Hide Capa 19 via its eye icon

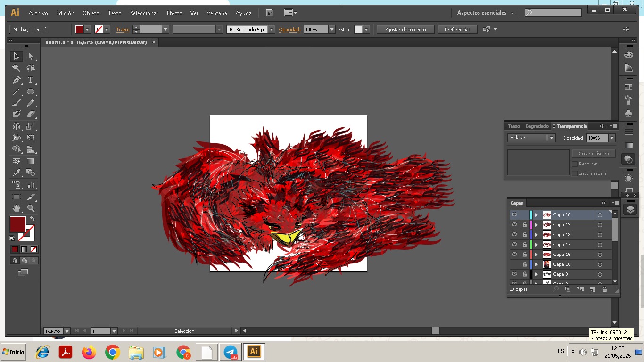click(514, 225)
